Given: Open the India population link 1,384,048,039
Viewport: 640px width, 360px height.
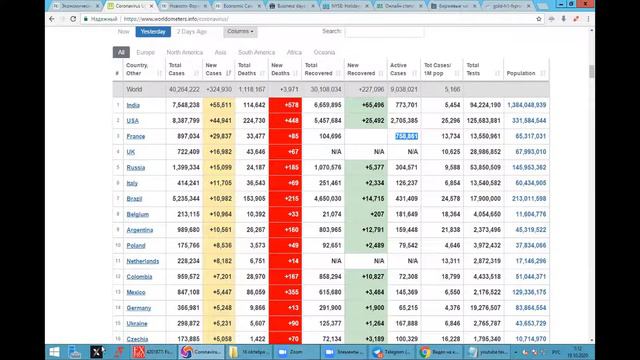Looking at the screenshot, I should (527, 105).
